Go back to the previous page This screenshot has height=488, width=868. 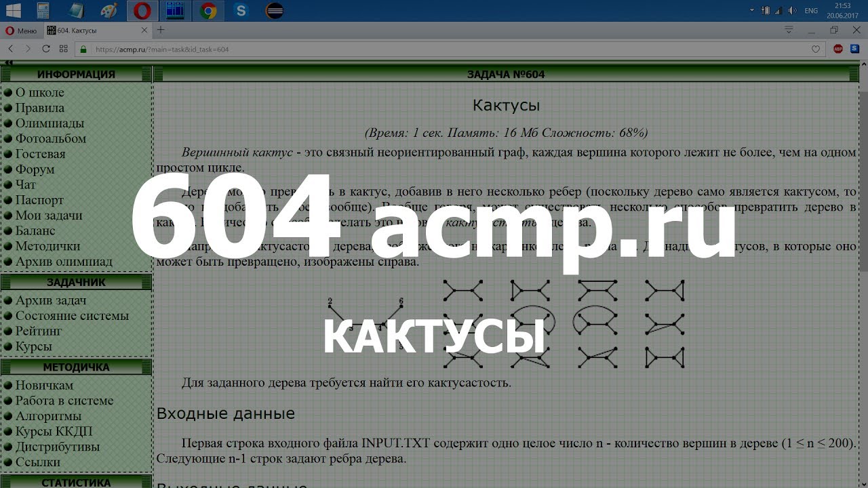point(11,49)
